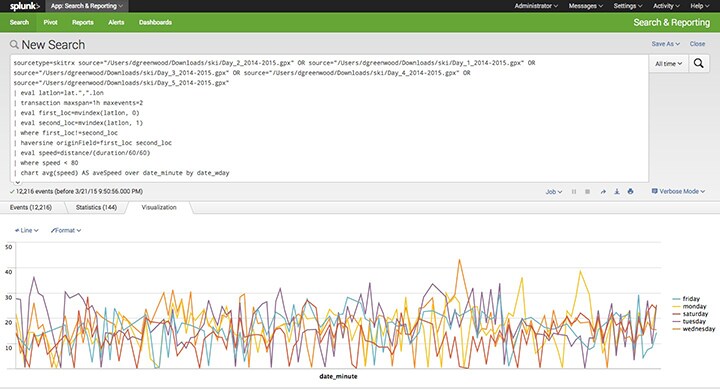Click the Close link
The height and width of the screenshot is (389, 720).
tap(697, 44)
